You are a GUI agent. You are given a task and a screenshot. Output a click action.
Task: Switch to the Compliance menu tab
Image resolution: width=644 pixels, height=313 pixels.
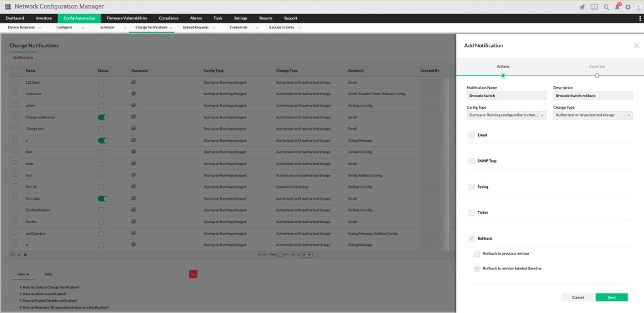tap(168, 18)
